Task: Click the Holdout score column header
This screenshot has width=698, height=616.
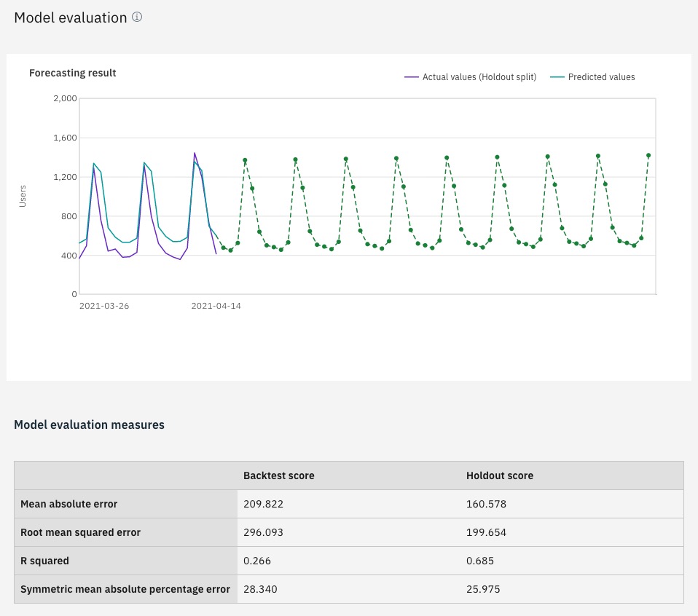Action: pyautogui.click(x=500, y=475)
